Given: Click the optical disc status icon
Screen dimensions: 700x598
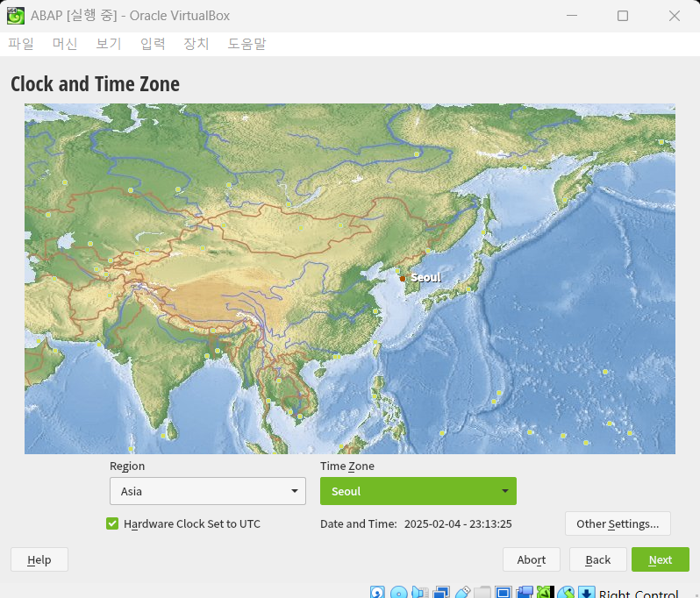Looking at the screenshot, I should tap(398, 592).
